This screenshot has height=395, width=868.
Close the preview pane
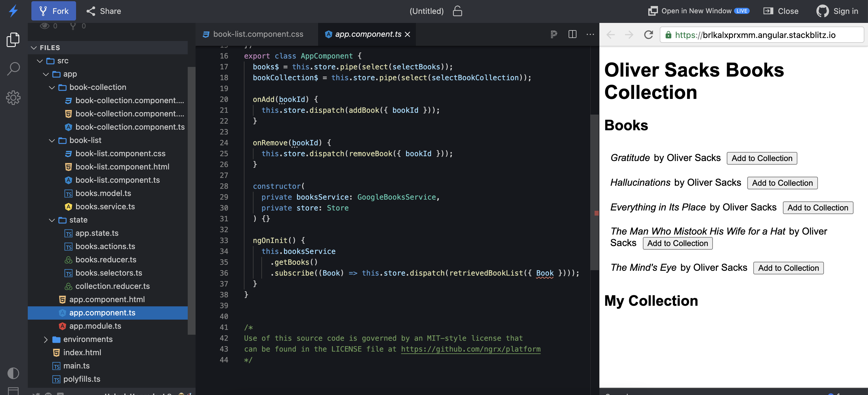pos(781,11)
